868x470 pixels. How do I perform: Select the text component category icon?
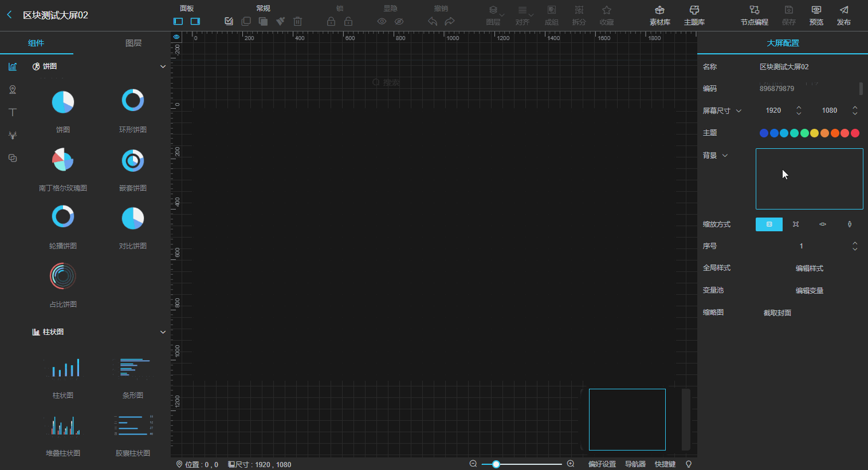(x=13, y=112)
